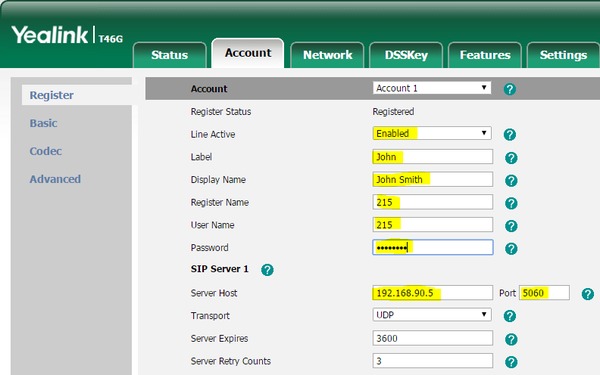Open the Line Active Enabled dropdown
Screen dimensions: 600x375
click(432, 133)
